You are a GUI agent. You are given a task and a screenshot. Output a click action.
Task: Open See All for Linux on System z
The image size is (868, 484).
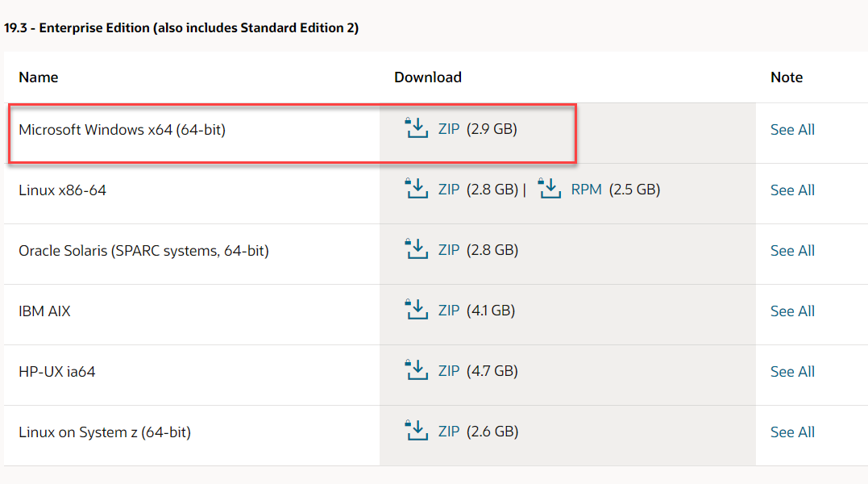coord(792,432)
